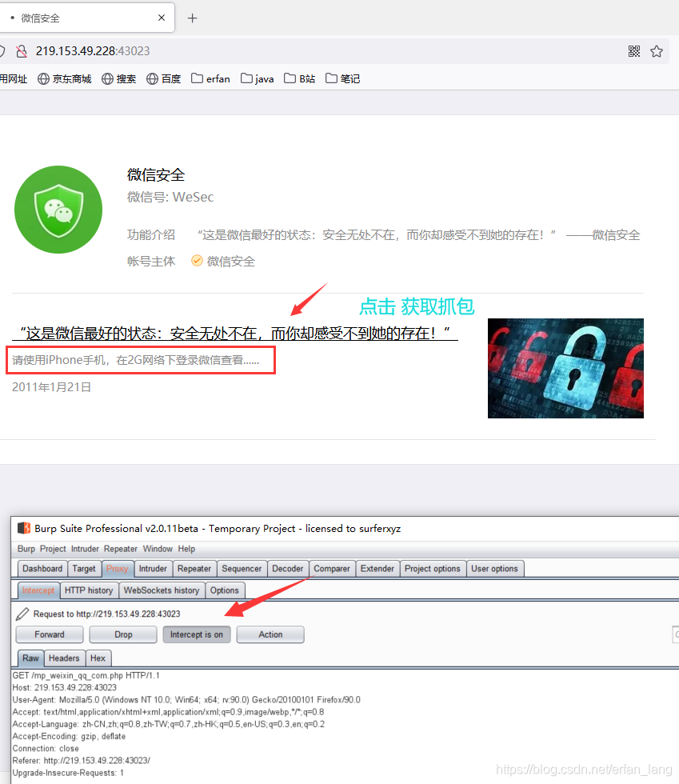Open the Action button menu
The width and height of the screenshot is (679, 784).
pyautogui.click(x=270, y=634)
